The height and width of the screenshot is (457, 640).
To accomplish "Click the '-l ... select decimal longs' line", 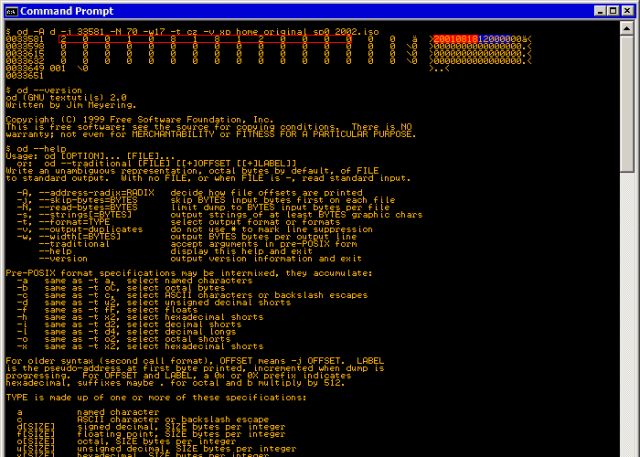I will click(127, 332).
